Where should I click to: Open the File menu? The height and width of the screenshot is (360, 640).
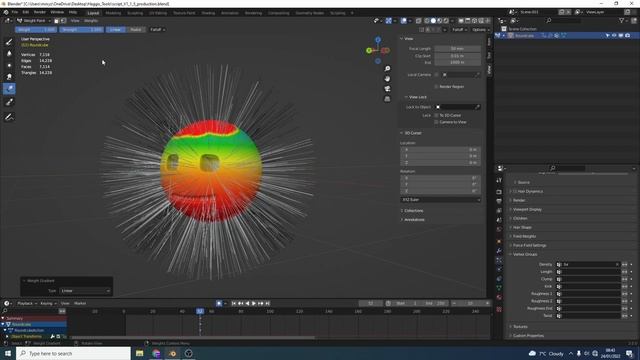tap(15, 12)
